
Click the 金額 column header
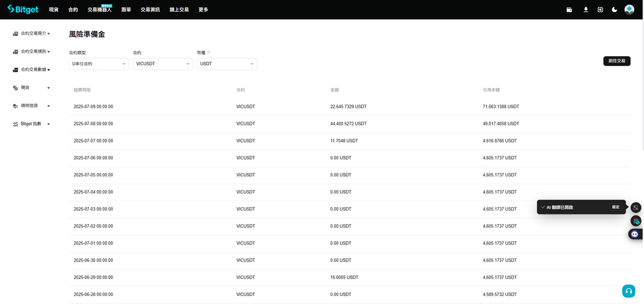[x=334, y=90]
